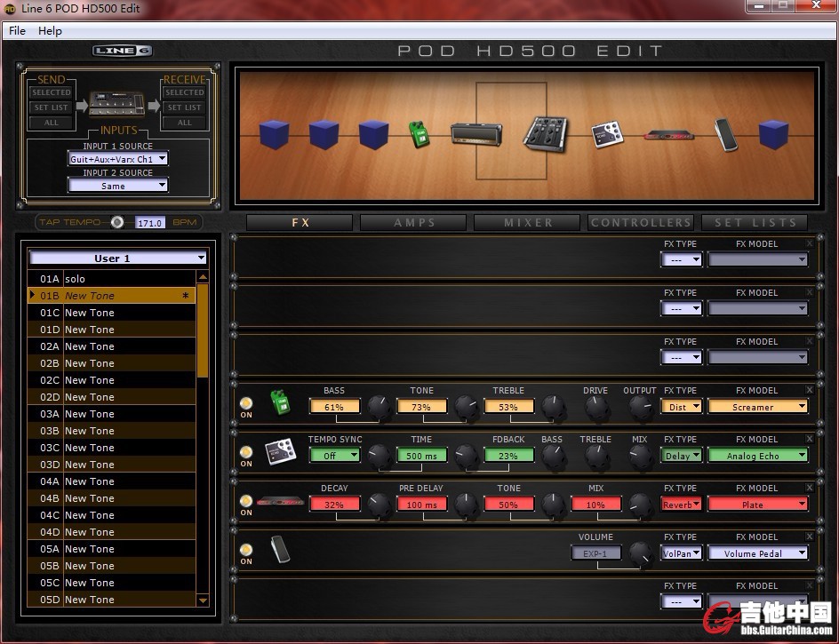Expand the User 1 set list dropdown
The image size is (839, 644).
(x=117, y=258)
